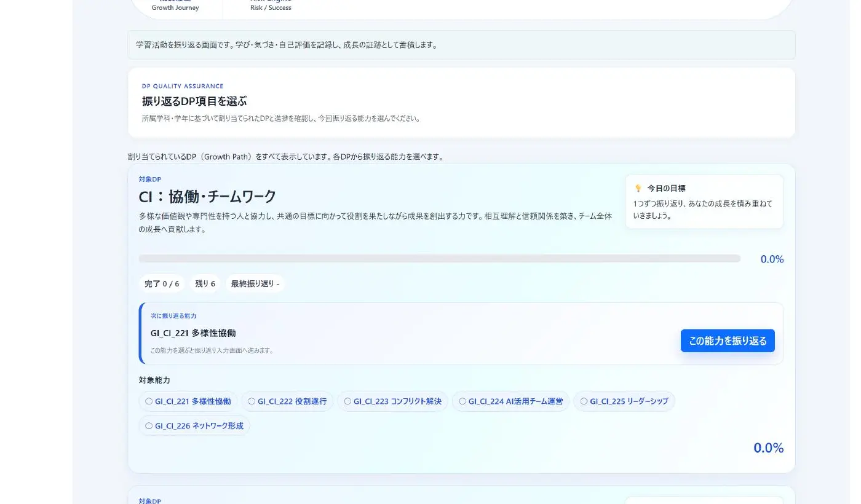
Task: Click the GI_CI_221 多様性協働 next-ability title
Action: (193, 333)
